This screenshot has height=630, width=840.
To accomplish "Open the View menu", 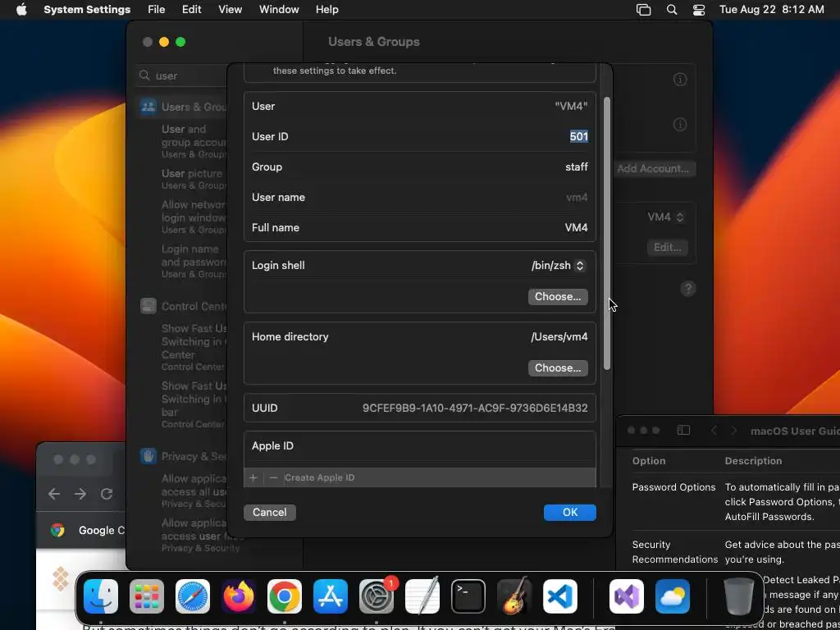I will click(231, 10).
